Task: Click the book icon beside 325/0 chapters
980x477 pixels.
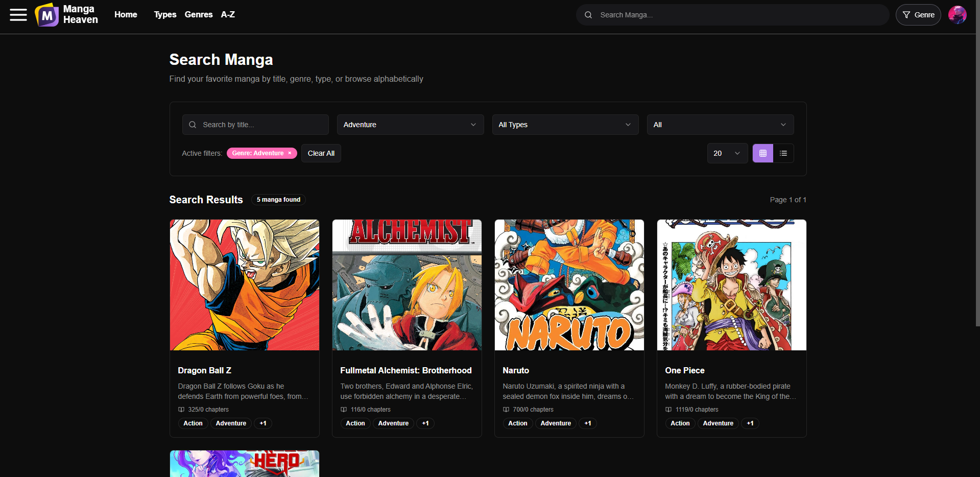Action: 181,410
